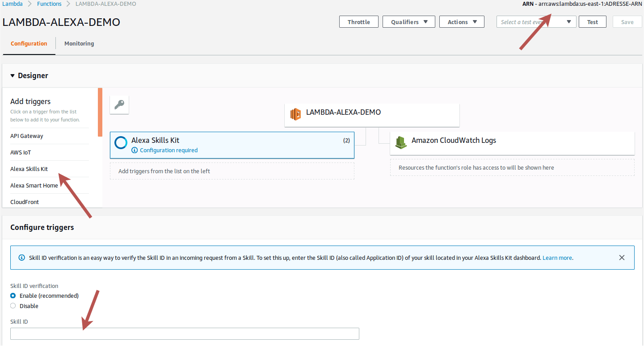Click the Configuration required info icon
The height and width of the screenshot is (346, 644).
(135, 150)
